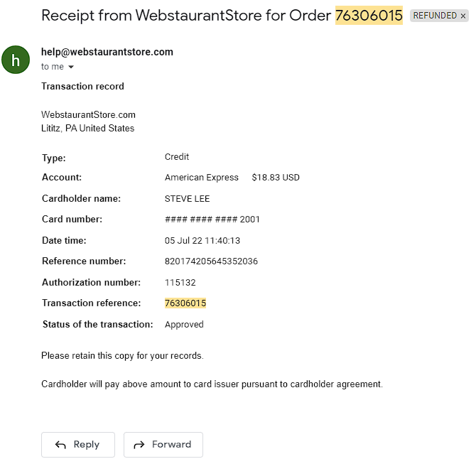The width and height of the screenshot is (476, 459).
Task: Click the $18.83 USD amount
Action: coord(276,178)
